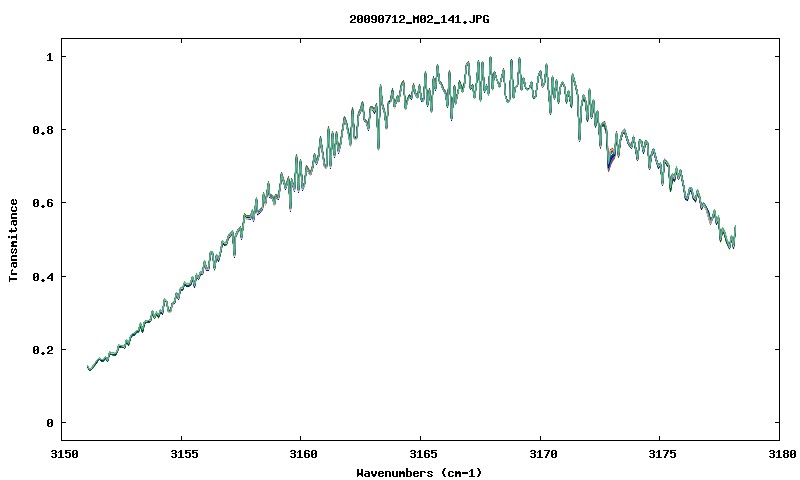
Task: Click the x-axis tick label 3155
Action: coord(184,454)
